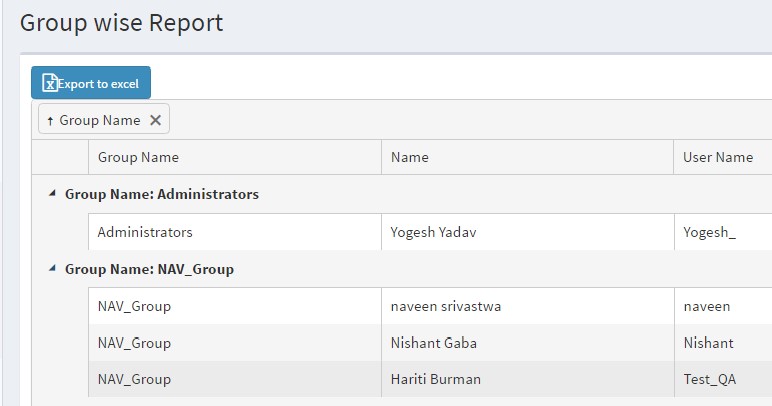Click the Excel icon on the export button

tap(50, 84)
